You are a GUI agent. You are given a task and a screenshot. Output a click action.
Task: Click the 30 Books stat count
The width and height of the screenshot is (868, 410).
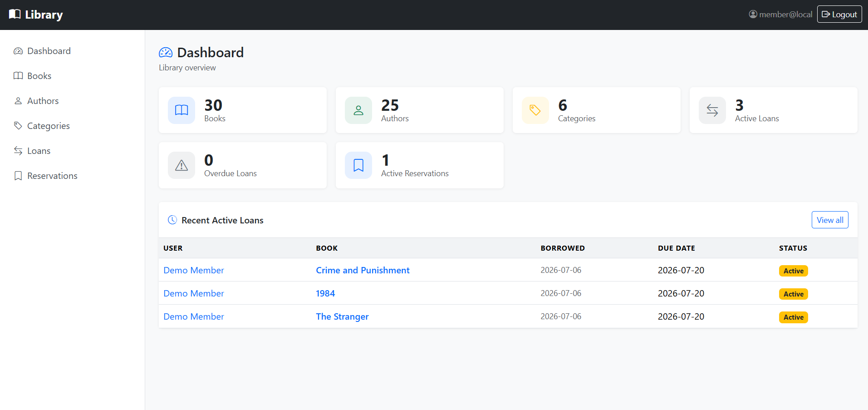[213, 105]
